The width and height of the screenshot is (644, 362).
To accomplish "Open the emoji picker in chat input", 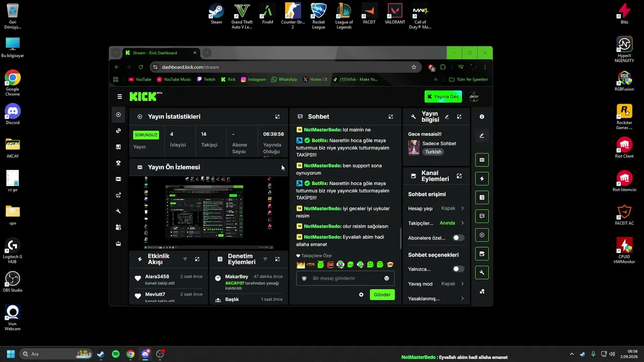I will [387, 278].
